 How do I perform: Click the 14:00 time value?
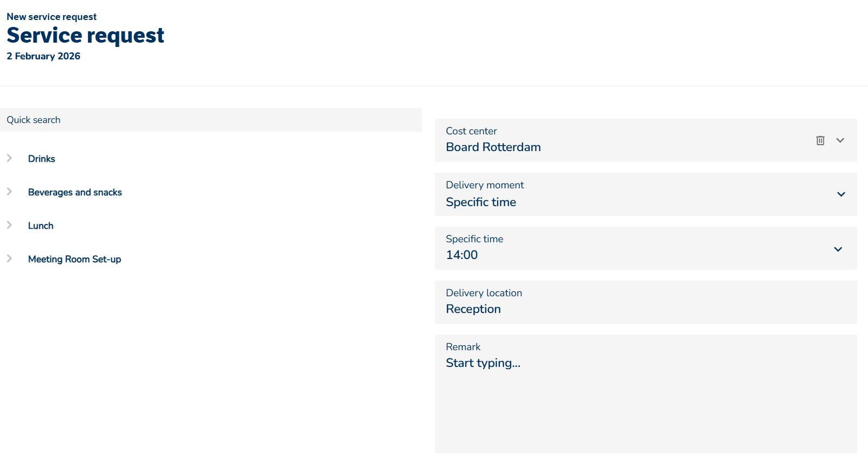point(462,255)
